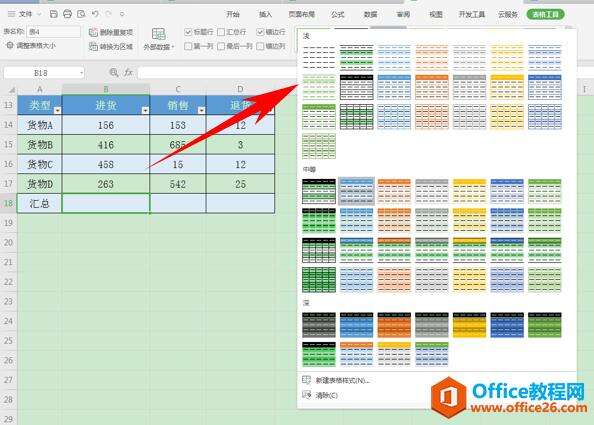The width and height of the screenshot is (594, 425).
Task: Click the print icon in quick toolbar
Action: pos(67,14)
